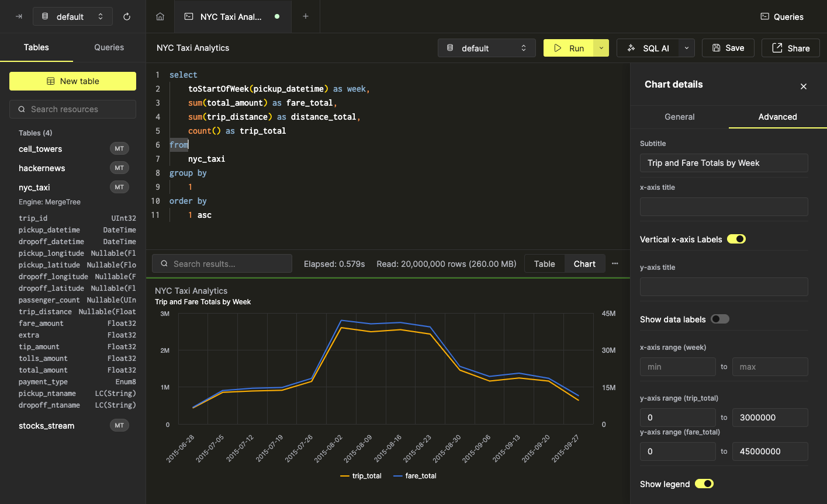Switch to the General tab in Chart details
The width and height of the screenshot is (827, 504).
(680, 117)
